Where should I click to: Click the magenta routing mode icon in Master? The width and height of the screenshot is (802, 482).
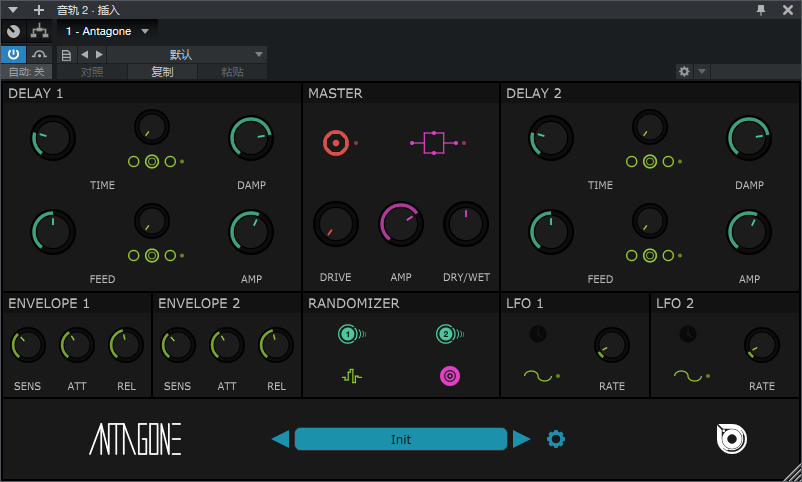pyautogui.click(x=434, y=143)
